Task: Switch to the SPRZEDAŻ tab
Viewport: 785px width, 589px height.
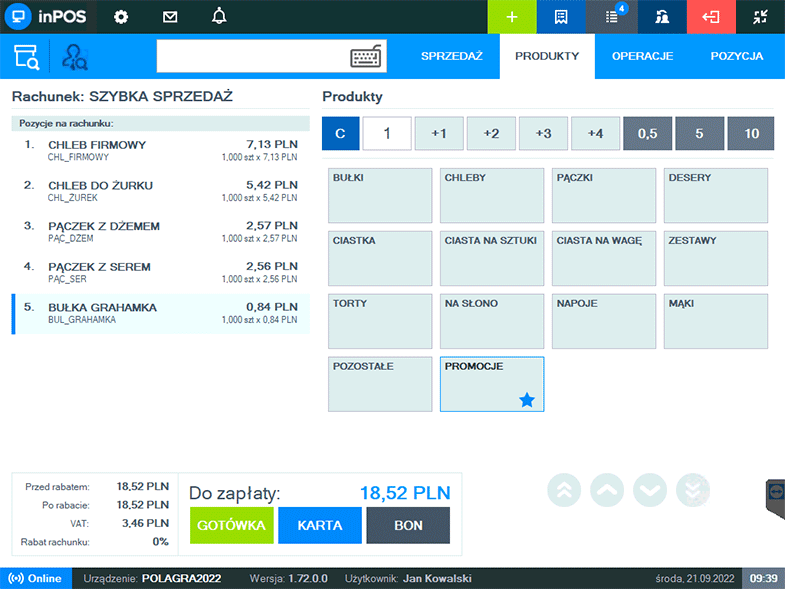Action: (x=452, y=56)
